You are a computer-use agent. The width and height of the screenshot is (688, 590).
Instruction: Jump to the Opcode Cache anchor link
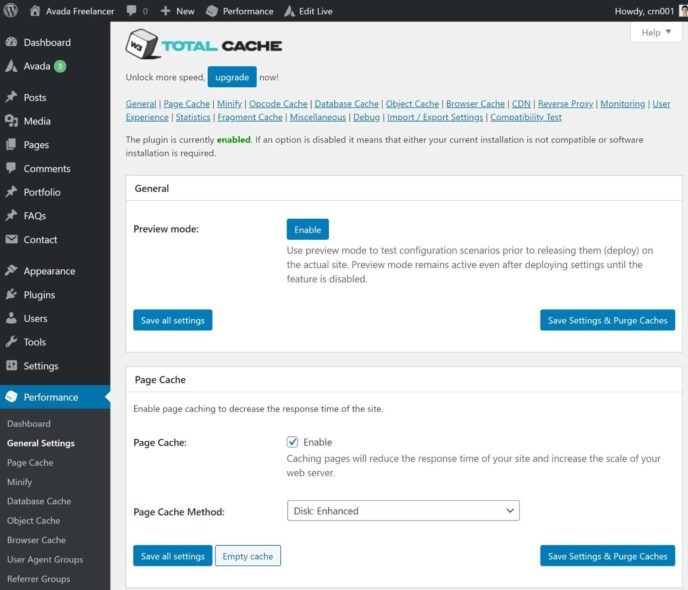[x=278, y=104]
